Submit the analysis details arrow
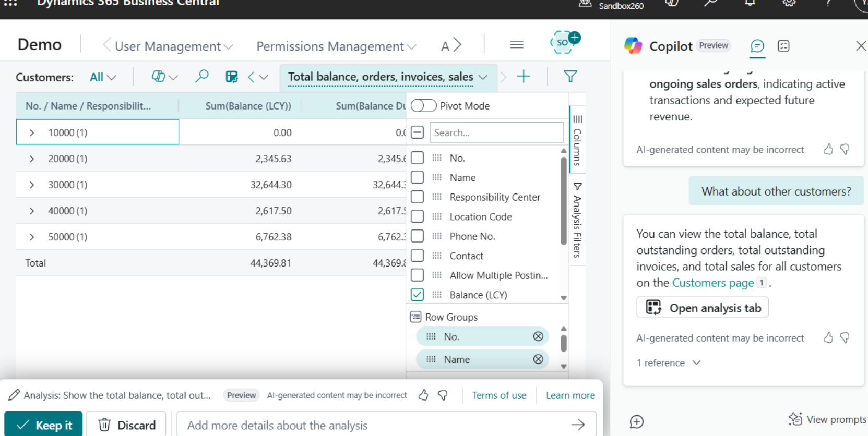 pos(578,425)
